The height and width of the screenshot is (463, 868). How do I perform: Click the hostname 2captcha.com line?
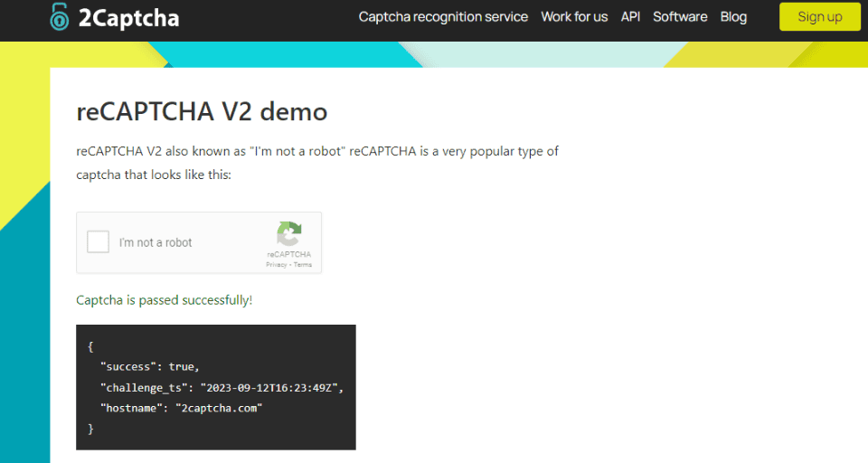(x=181, y=408)
